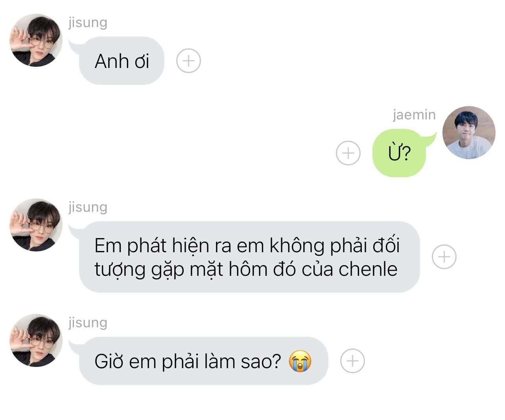Tap the jisung name above "Giờ em phải làm sao?"

coord(88,322)
